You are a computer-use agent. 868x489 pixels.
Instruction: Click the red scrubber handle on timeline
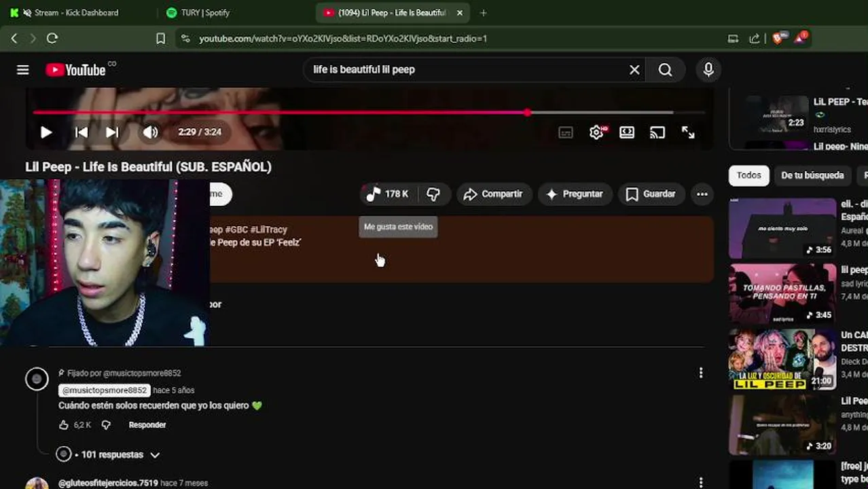pyautogui.click(x=528, y=112)
